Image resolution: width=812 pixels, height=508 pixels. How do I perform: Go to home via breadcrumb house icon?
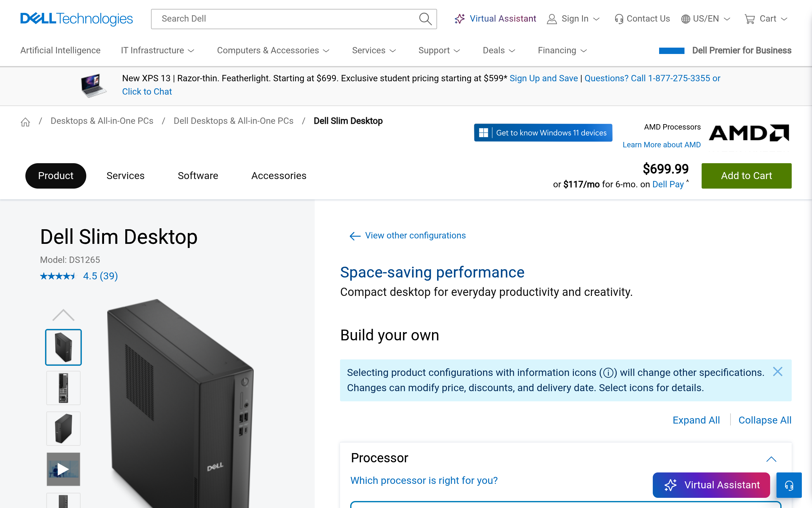click(25, 122)
